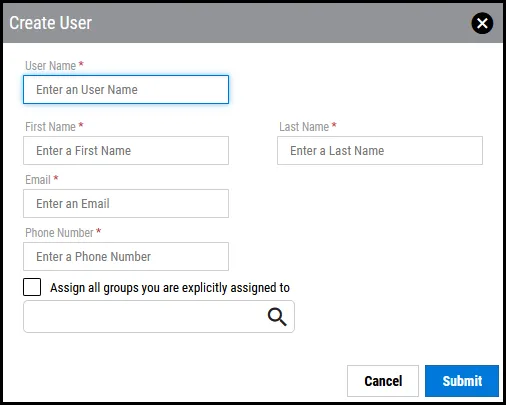The width and height of the screenshot is (506, 405).
Task: Close the Create User dialog
Action: (x=482, y=23)
